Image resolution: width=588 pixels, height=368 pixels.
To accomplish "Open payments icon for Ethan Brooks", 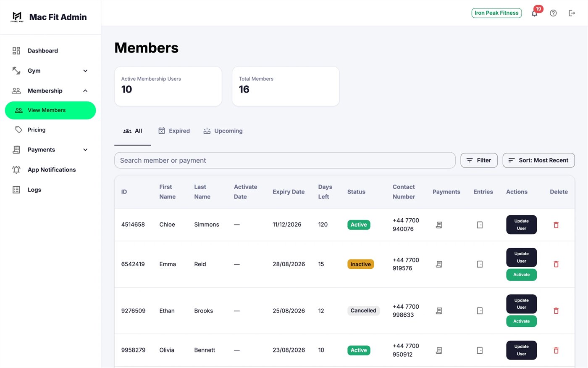I will click(x=439, y=311).
